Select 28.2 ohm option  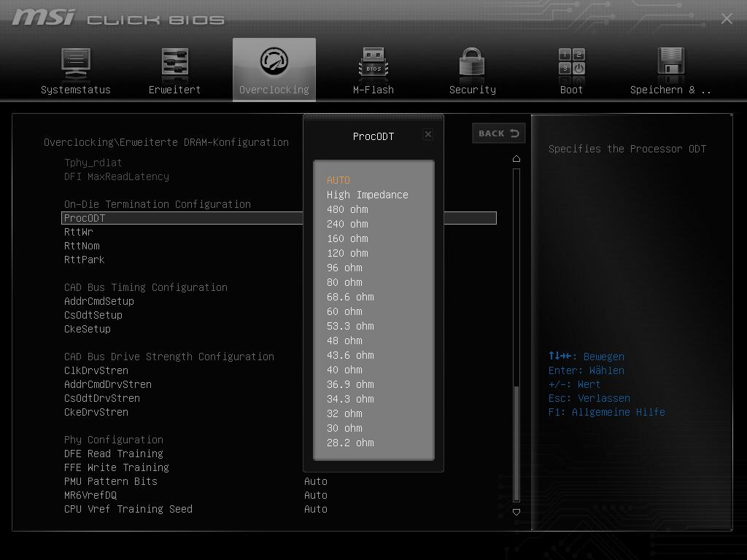[350, 443]
